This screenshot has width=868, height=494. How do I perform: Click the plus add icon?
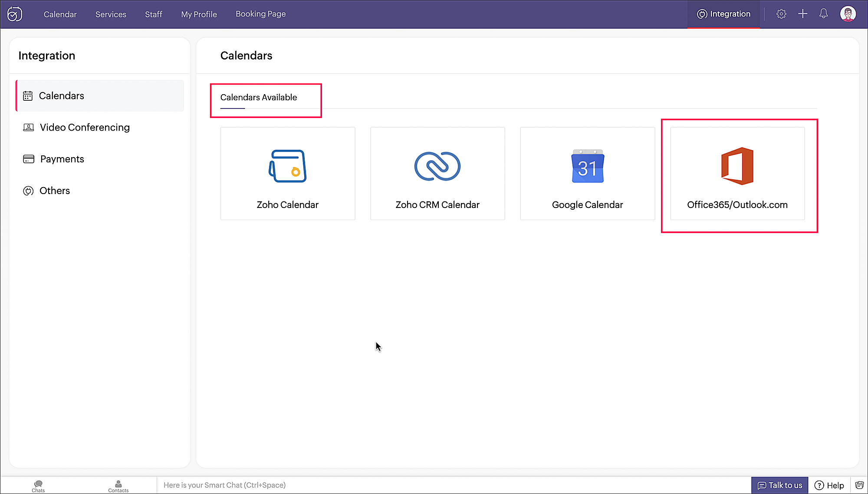pos(802,14)
